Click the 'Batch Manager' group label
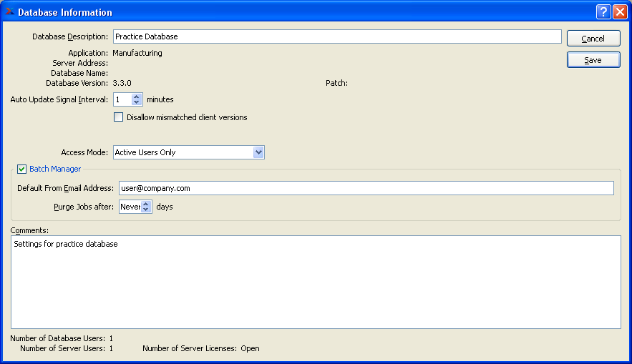 pyautogui.click(x=55, y=169)
